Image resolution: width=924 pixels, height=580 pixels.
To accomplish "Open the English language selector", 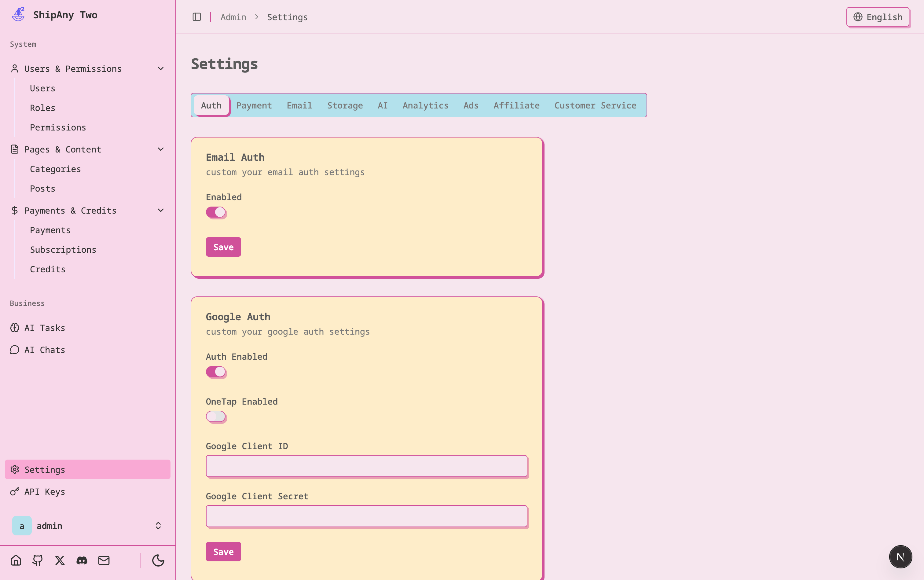I will click(878, 17).
